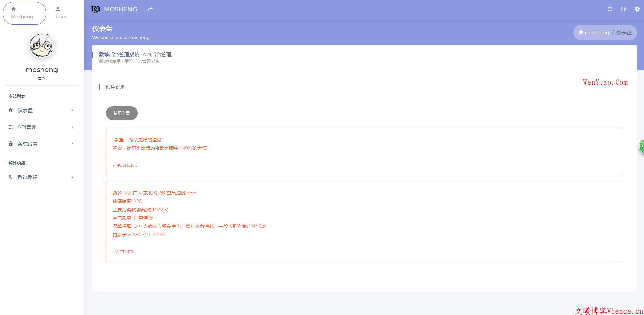Click the 空气质量: 严重污染 line
Viewport: 644px width, 315px height.
(132, 218)
